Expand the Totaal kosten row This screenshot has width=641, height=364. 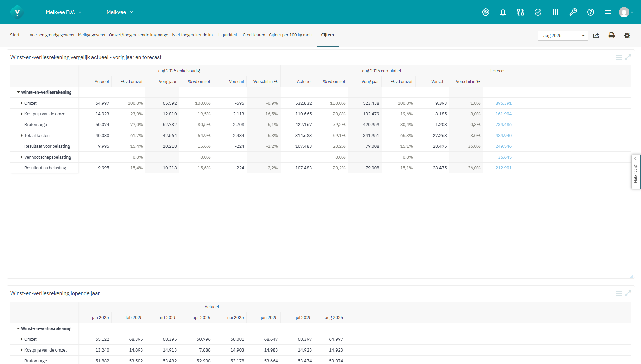(22, 136)
